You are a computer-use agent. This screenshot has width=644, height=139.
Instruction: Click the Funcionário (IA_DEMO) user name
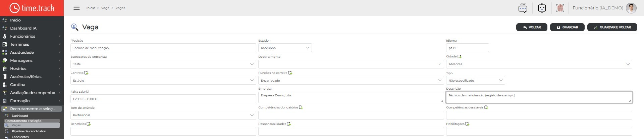598,8
